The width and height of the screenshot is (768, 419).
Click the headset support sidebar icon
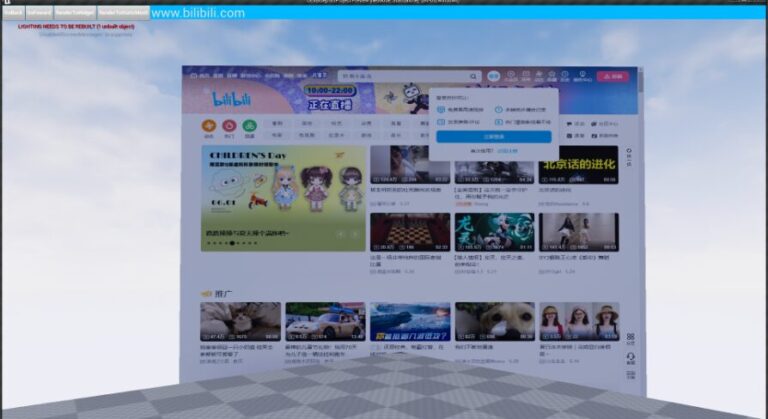(x=631, y=358)
